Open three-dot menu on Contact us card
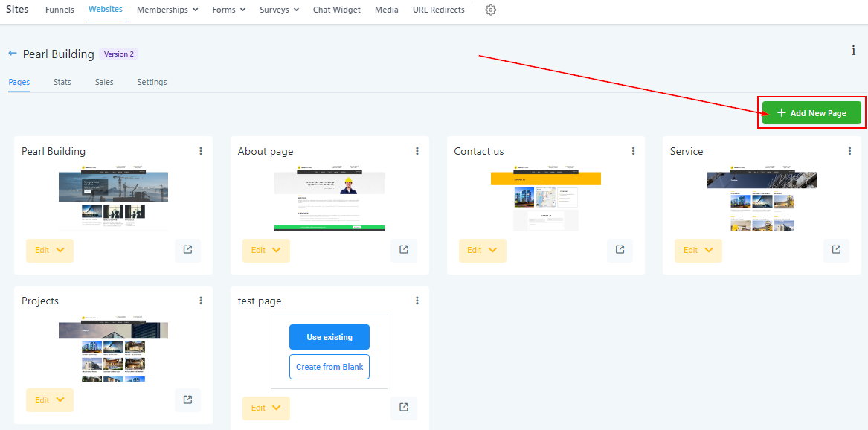Screen dimensions: 868x430 pos(634,151)
